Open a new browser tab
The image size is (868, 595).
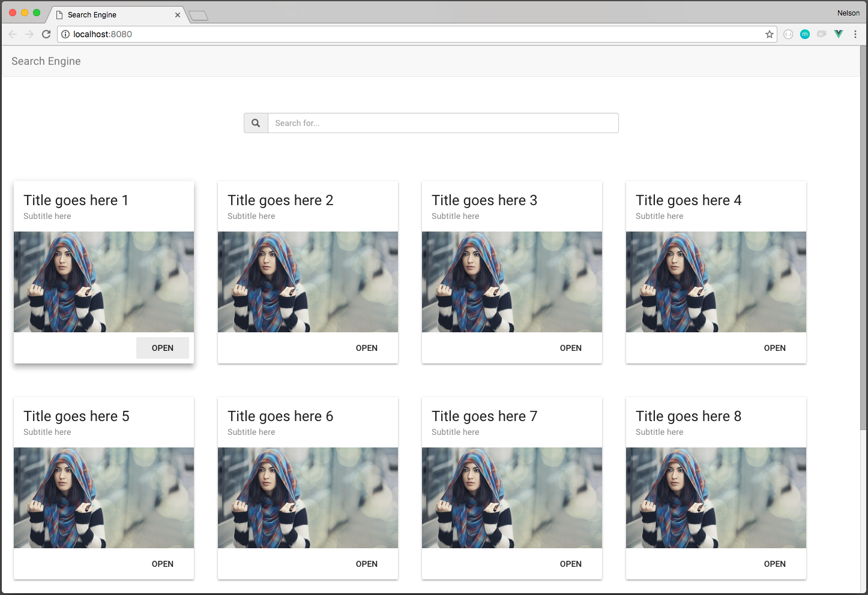point(198,16)
